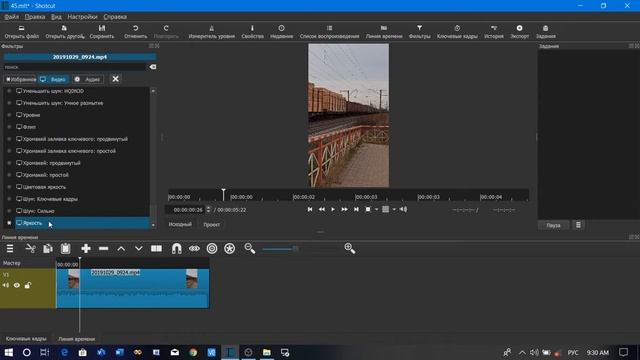Overwrite clip with the down chevron icon
Screen dimensions: 640x360
click(x=139, y=249)
